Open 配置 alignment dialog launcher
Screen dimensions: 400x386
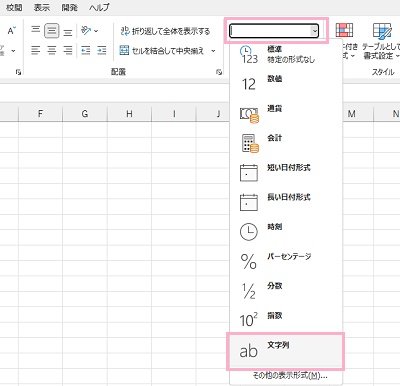[x=219, y=72]
